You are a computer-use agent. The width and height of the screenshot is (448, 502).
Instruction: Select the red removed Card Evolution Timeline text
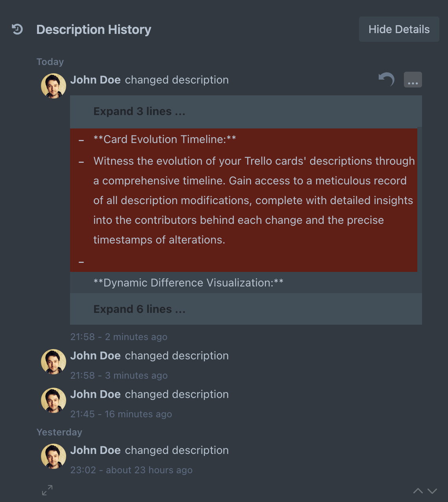165,139
